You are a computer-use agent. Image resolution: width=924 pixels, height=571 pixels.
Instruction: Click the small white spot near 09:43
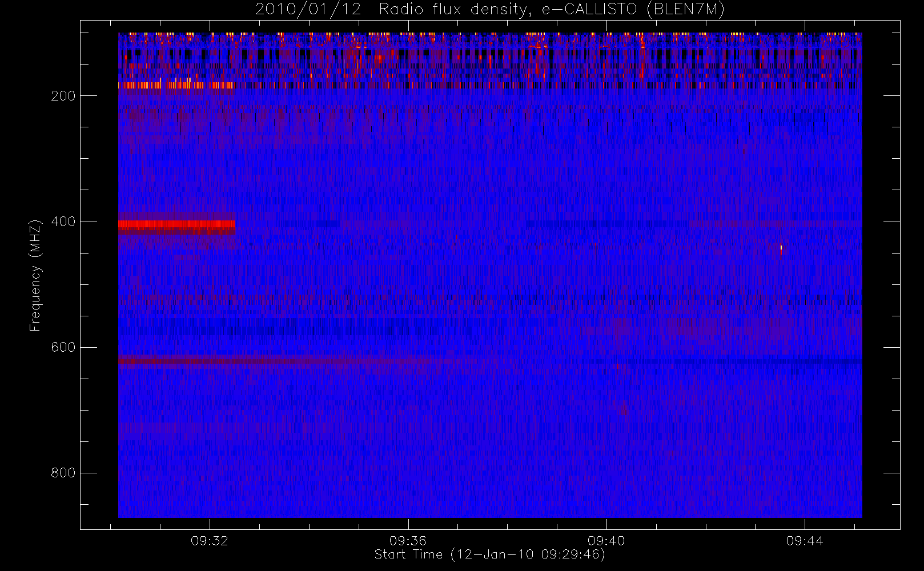(781, 248)
